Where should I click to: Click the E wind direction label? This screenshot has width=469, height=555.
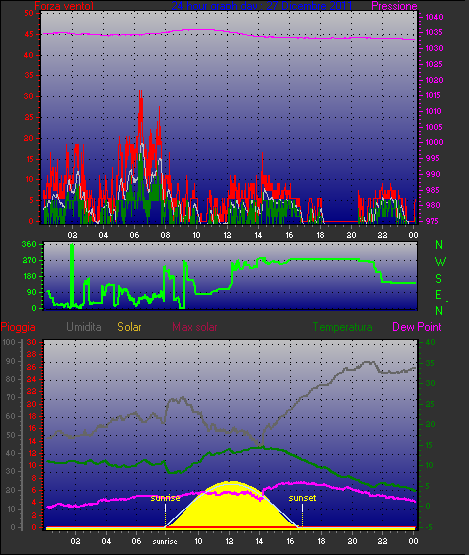[x=438, y=295]
